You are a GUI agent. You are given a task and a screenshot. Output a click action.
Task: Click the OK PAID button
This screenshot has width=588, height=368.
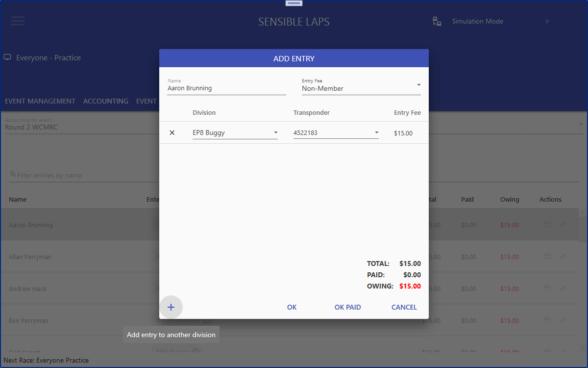pos(347,307)
